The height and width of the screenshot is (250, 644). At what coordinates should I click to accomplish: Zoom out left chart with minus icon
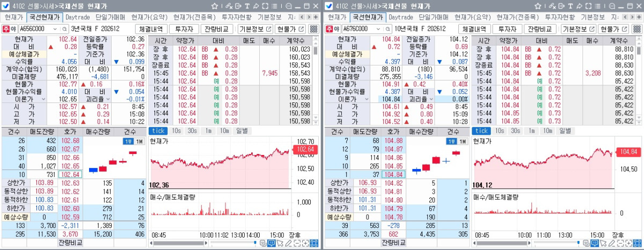pyautogui.click(x=297, y=244)
